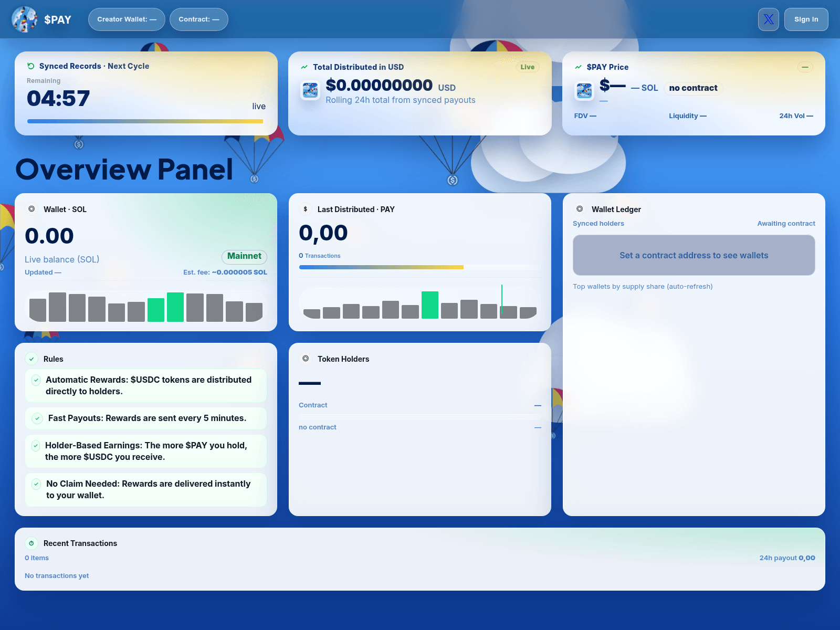This screenshot has width=840, height=630.
Task: Click the token image in Total Distributed card
Action: click(x=310, y=90)
